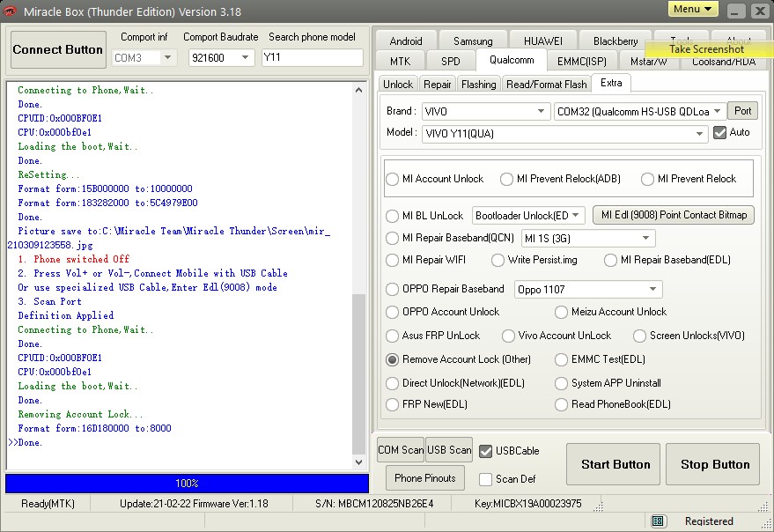Click the Port button
The height and width of the screenshot is (532, 774).
point(742,111)
